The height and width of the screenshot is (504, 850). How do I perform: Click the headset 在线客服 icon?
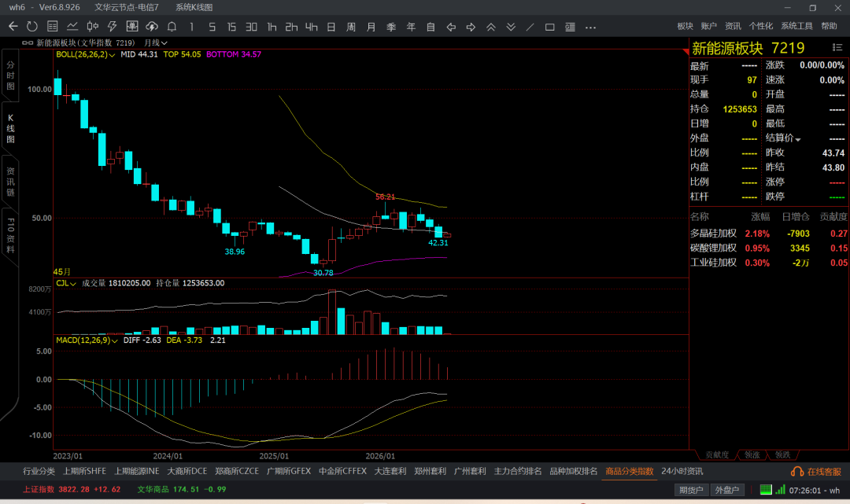coord(796,472)
